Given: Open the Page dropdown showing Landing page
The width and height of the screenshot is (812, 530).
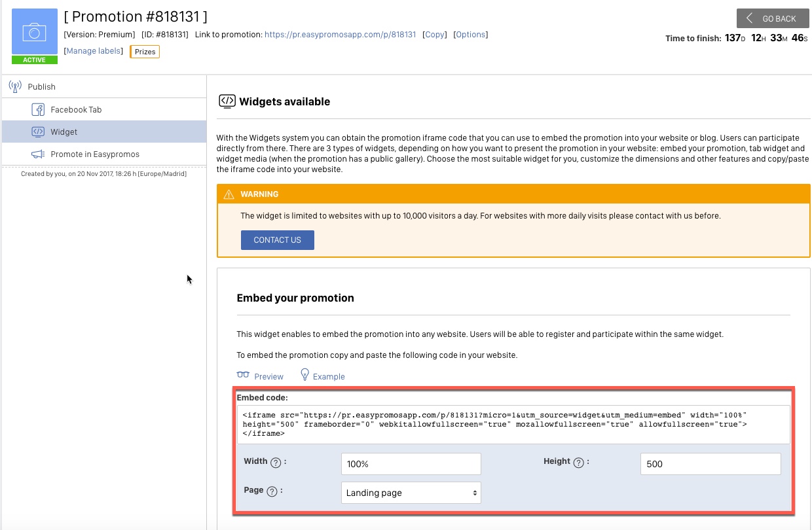Looking at the screenshot, I should [x=411, y=493].
